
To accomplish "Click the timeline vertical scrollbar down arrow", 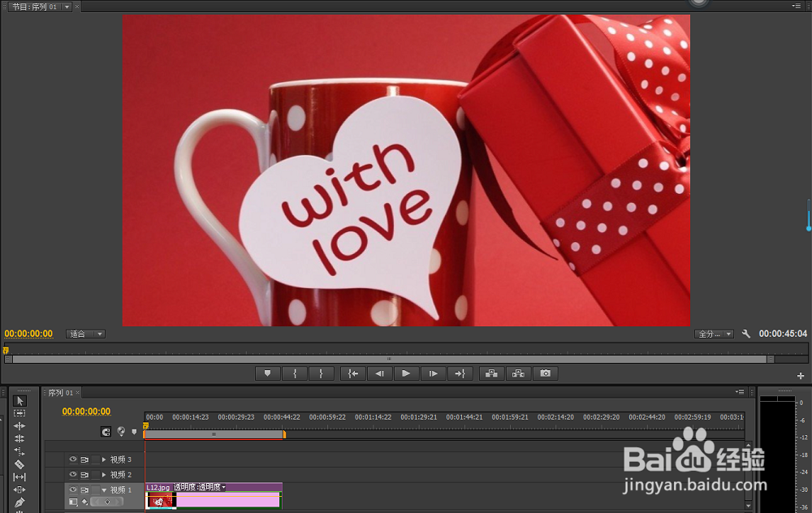I will (x=749, y=506).
